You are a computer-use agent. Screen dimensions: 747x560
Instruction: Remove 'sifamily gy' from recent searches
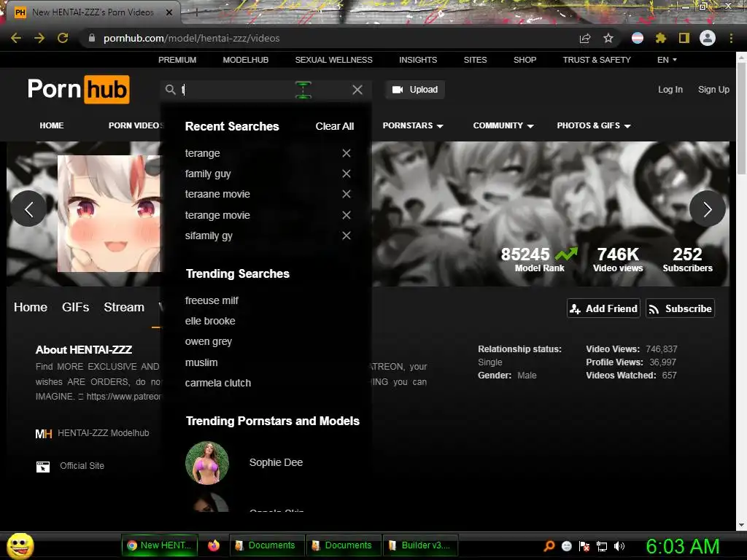click(347, 236)
